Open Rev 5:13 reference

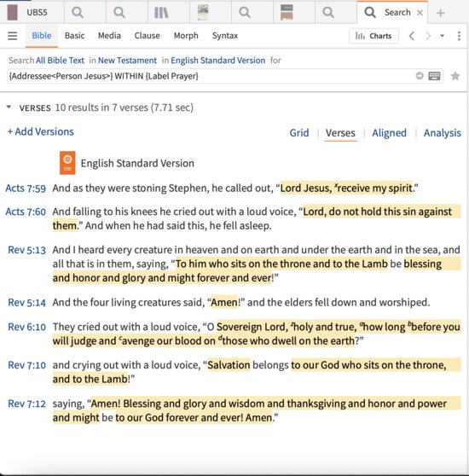click(26, 250)
